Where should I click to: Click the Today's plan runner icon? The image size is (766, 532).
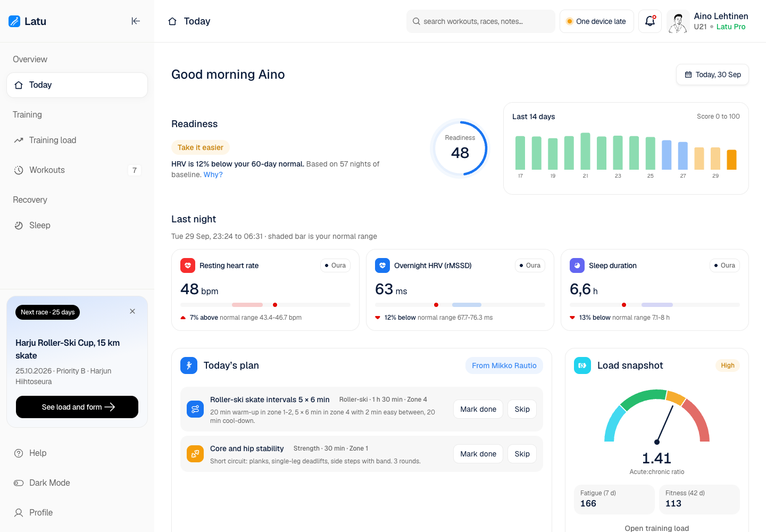pos(189,365)
